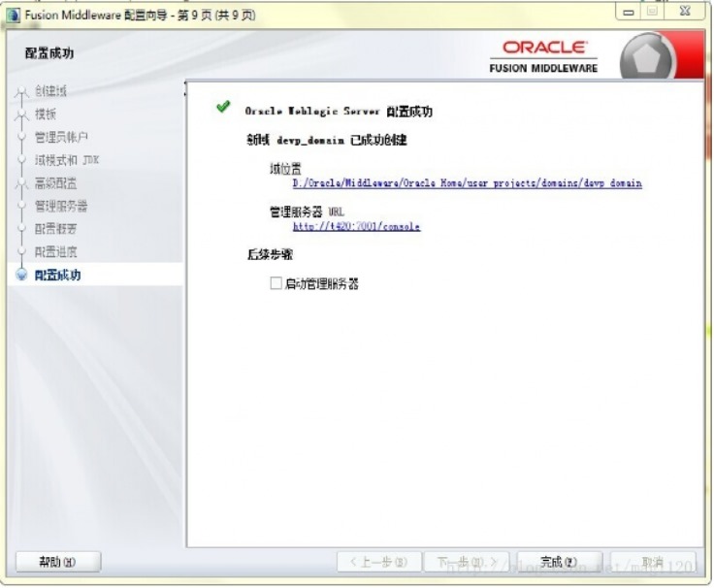Click the 上一步 (Back) button

379,562
